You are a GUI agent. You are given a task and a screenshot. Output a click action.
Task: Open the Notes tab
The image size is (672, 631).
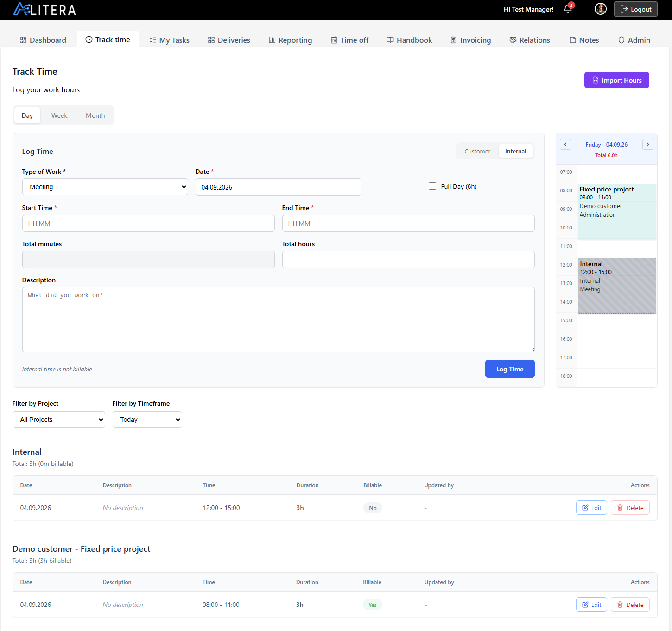coord(584,40)
